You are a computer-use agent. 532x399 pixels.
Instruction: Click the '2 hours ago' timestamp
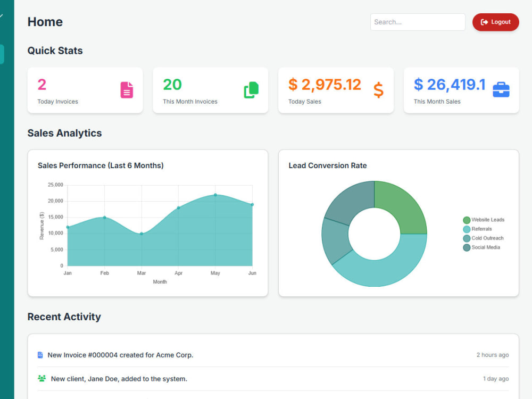(492, 355)
